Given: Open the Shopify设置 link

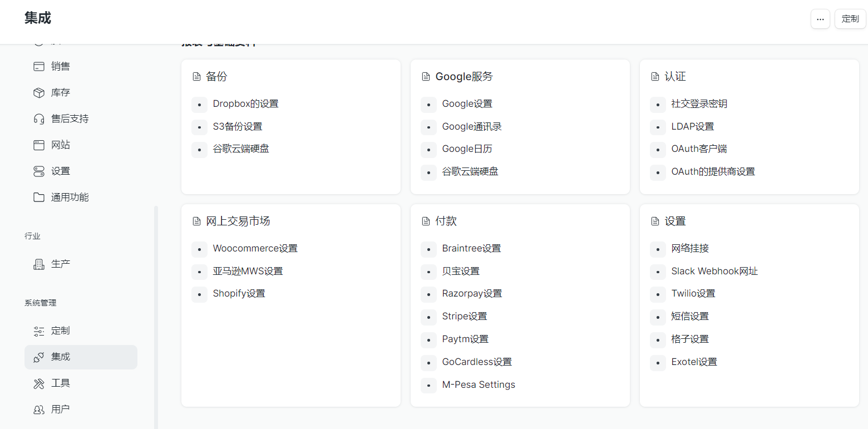Looking at the screenshot, I should coord(239,294).
